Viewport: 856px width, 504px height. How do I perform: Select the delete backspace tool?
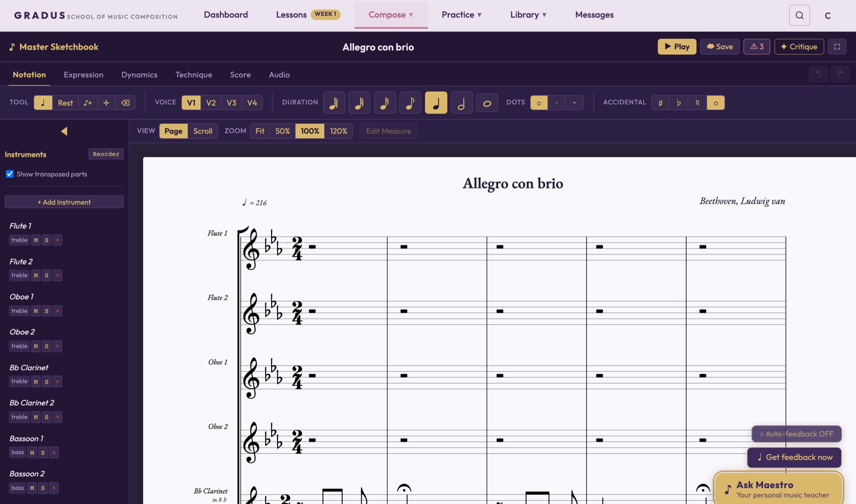coord(125,103)
